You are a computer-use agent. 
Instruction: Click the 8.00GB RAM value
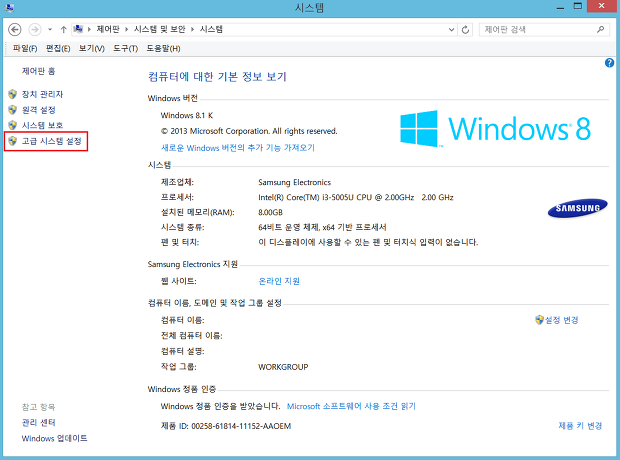tap(270, 212)
